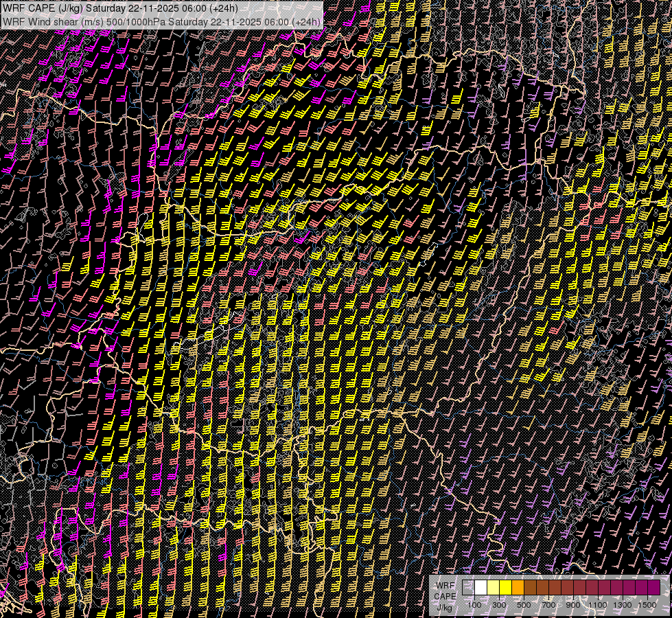672x618 pixels.
Task: Click the legend unit label "J/kg"
Action: coord(444,608)
